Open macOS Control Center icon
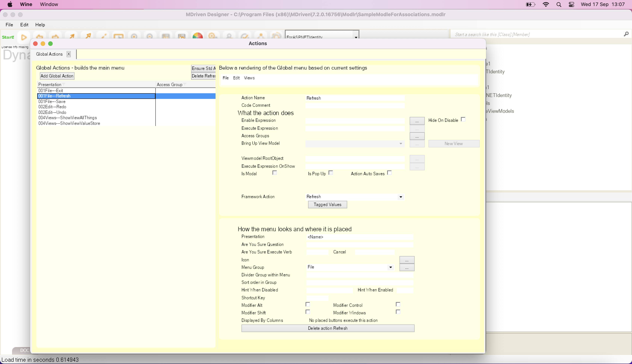Image resolution: width=632 pixels, height=364 pixels. [571, 5]
